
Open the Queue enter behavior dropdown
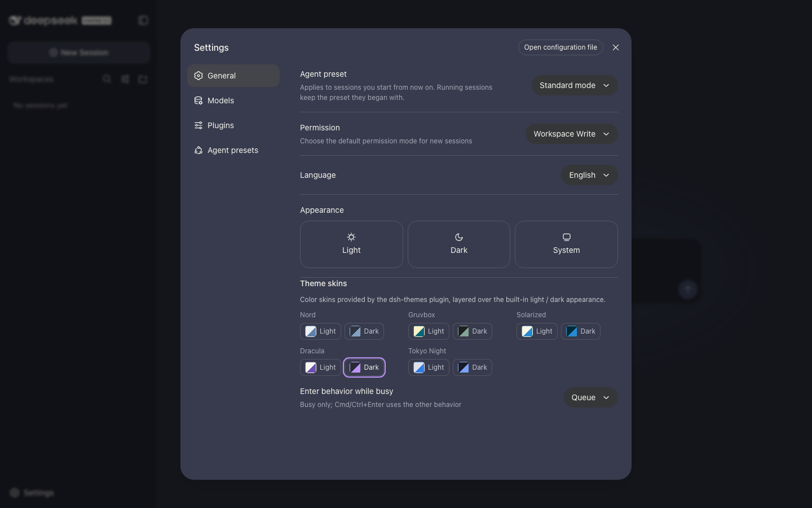click(591, 397)
